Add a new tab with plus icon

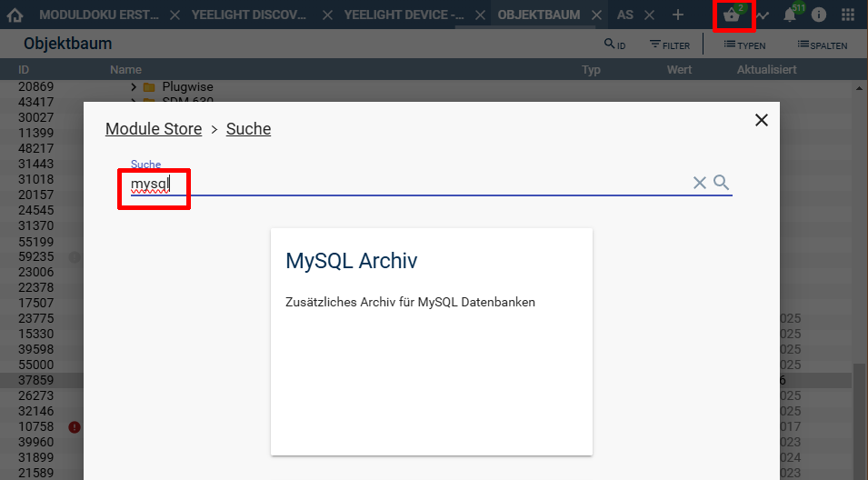tap(678, 15)
